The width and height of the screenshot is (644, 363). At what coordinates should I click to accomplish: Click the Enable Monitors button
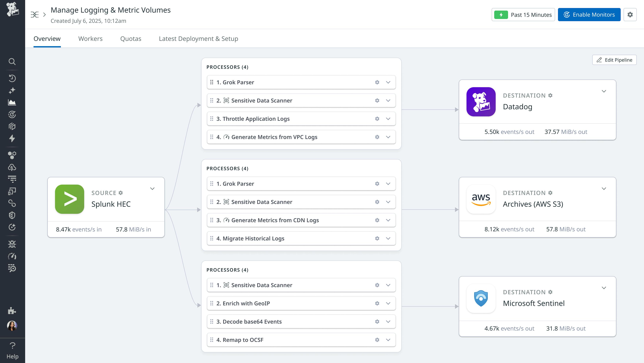(589, 15)
